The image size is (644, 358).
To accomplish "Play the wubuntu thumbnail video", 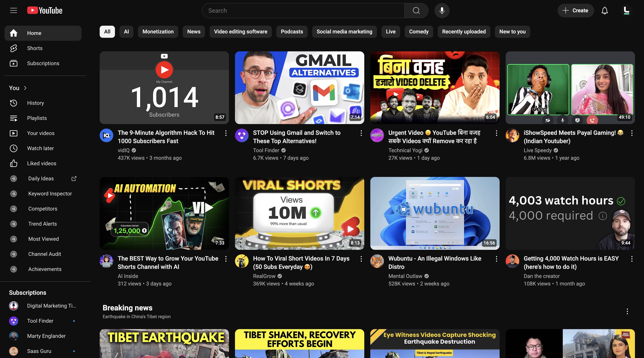I will point(435,213).
